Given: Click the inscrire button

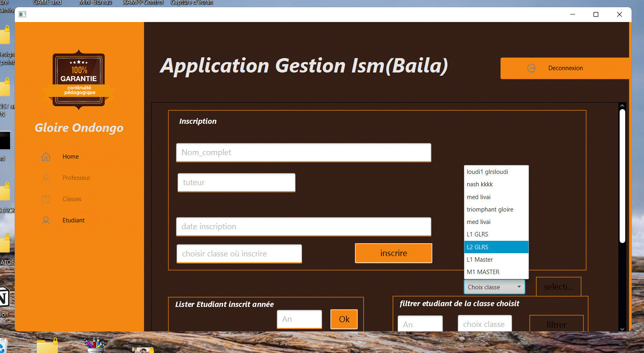Looking at the screenshot, I should 393,253.
